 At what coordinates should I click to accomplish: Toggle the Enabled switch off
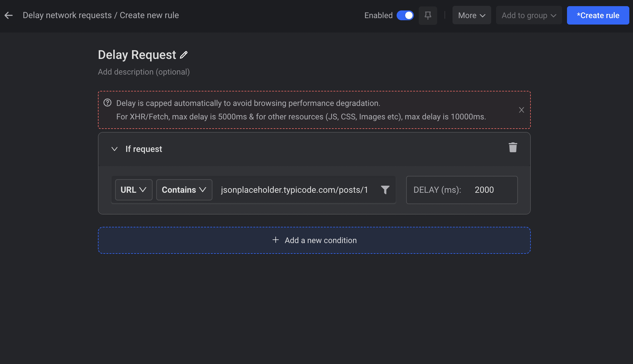405,15
